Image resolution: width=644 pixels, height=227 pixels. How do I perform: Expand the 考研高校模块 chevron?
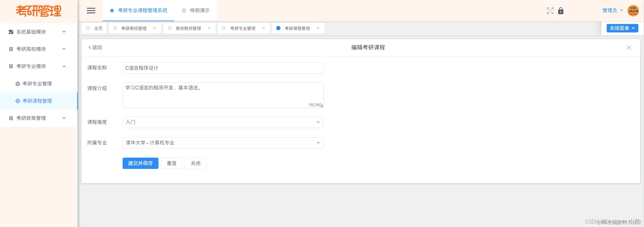click(x=64, y=49)
